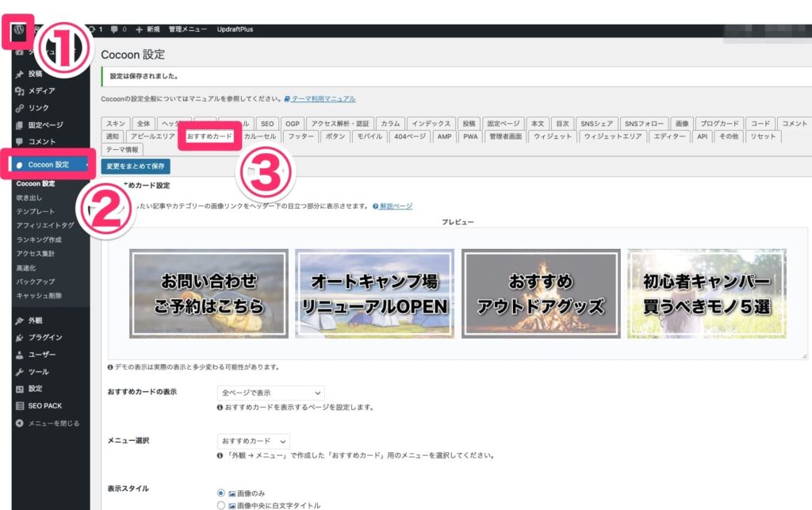Click the pin icon beside 投稿
Viewport: 812px width, 510px height.
(x=20, y=74)
